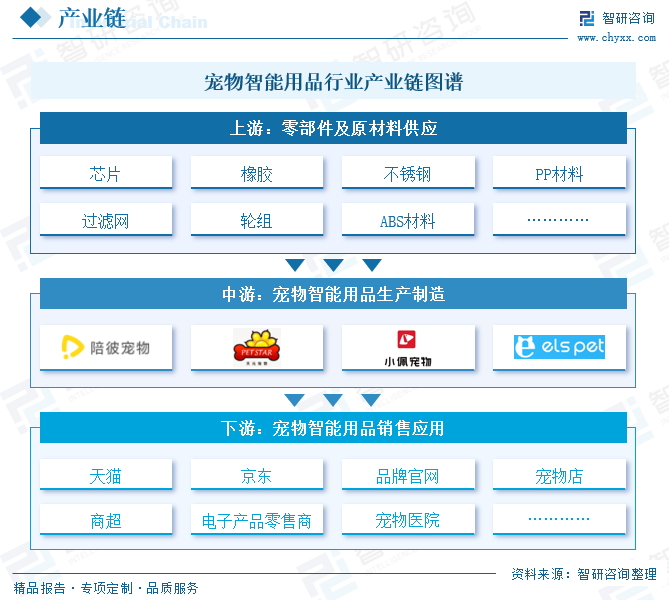
Task: Click the elspet brand logo
Action: [x=559, y=348]
